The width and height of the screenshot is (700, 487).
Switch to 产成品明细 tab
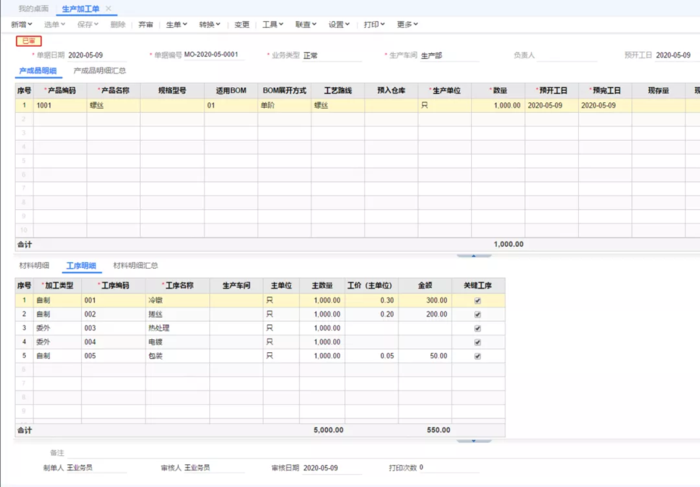click(x=38, y=71)
